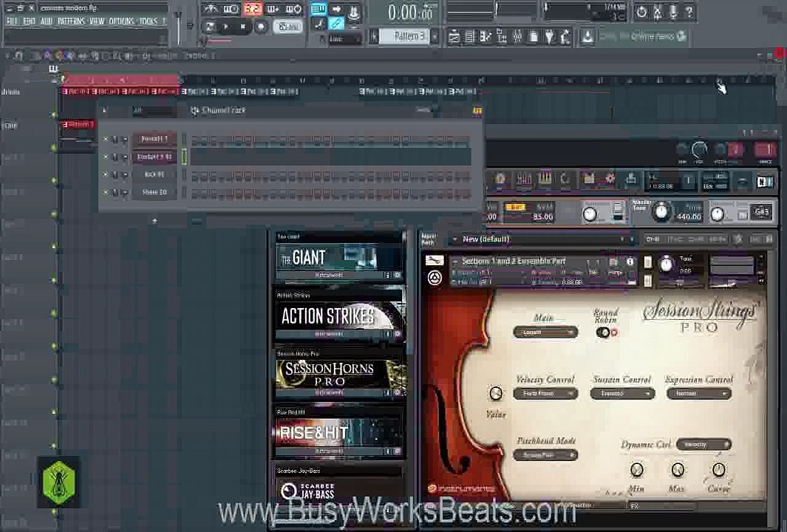
Task: Open Rise & Hit library
Action: pyautogui.click(x=338, y=433)
